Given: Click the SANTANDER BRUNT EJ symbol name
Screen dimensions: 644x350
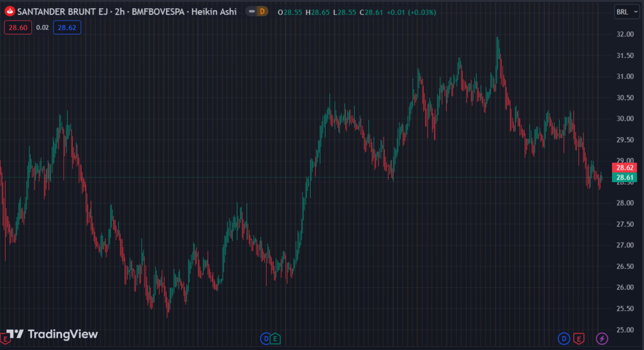Looking at the screenshot, I should coord(62,12).
